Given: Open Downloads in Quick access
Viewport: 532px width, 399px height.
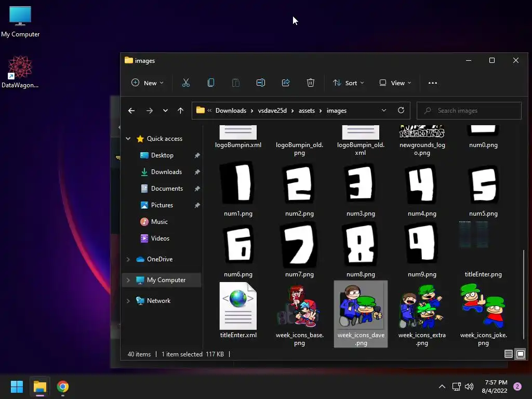Looking at the screenshot, I should click(x=166, y=171).
